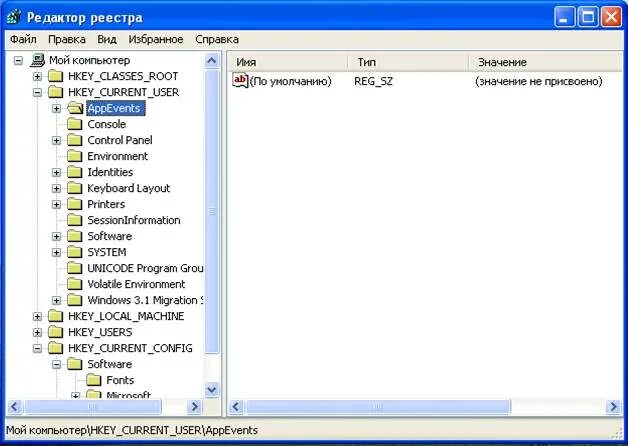Select the Environment key label
The height and width of the screenshot is (446, 628).
(118, 156)
